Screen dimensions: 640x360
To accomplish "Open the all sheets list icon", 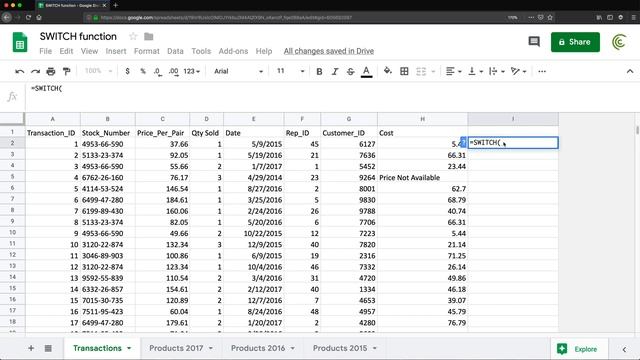I will 48,348.
